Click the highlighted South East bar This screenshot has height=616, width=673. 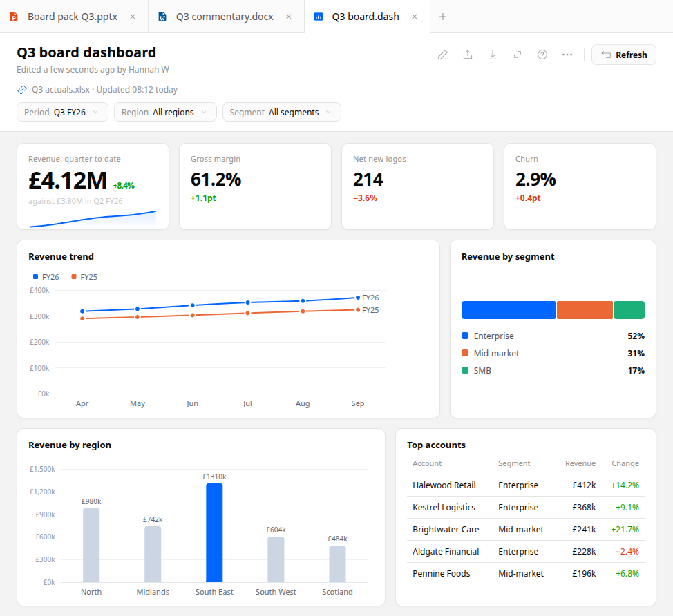(214, 532)
